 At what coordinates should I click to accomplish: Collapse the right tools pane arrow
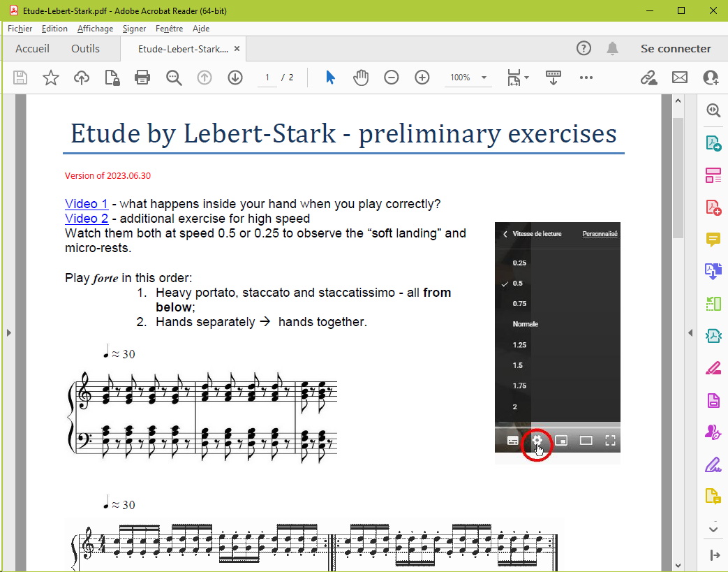[690, 333]
